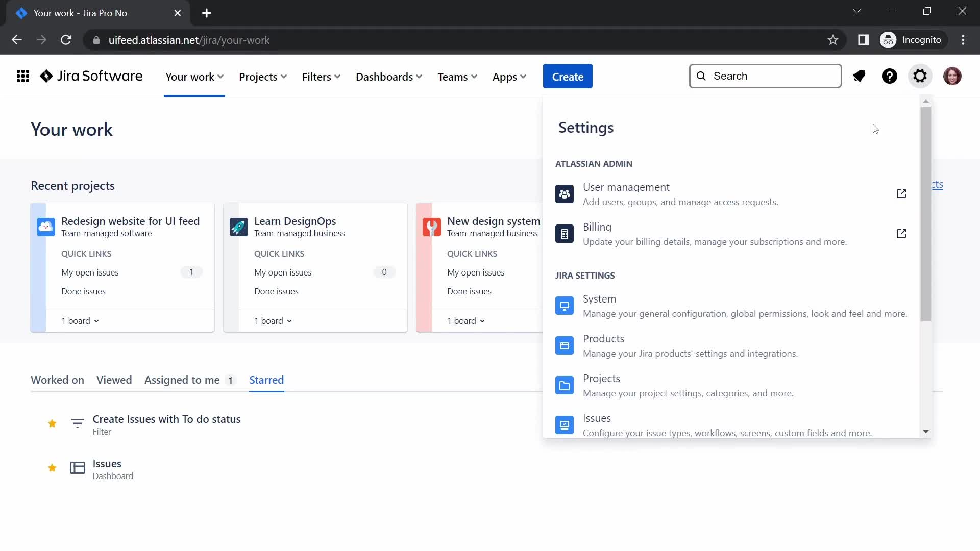Open Billing external link

click(901, 234)
